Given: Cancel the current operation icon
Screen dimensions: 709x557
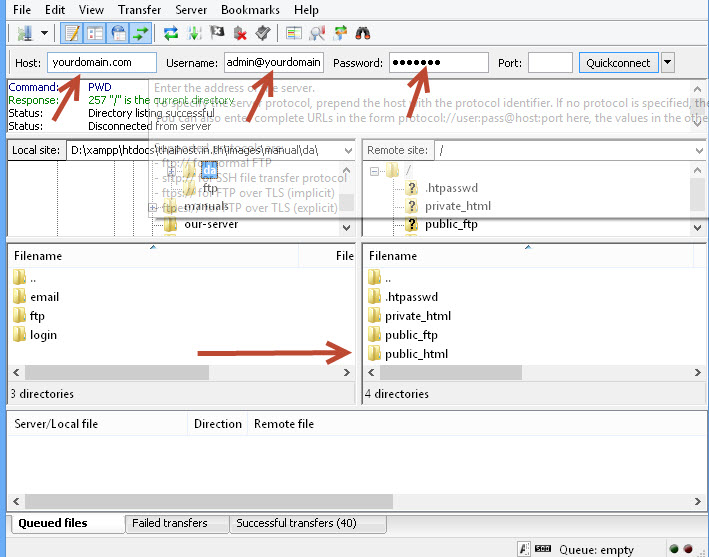Looking at the screenshot, I should (x=217, y=33).
